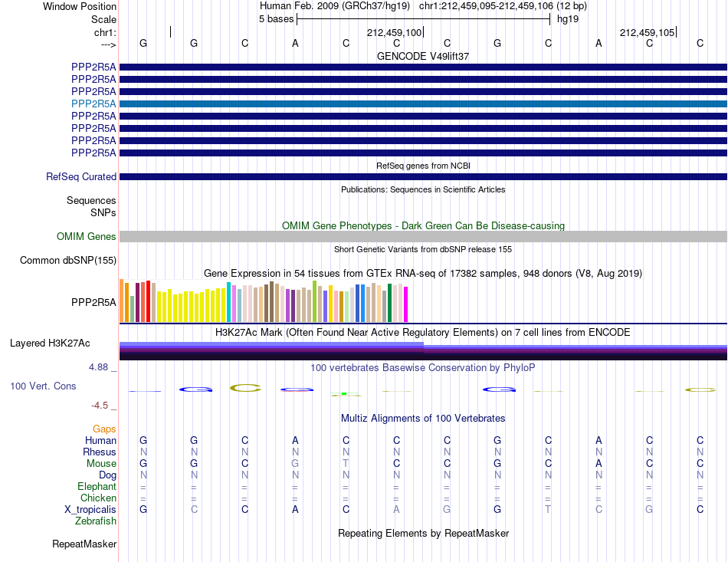Open the 100 Vert. Cons track label
The height and width of the screenshot is (562, 728).
43,386
